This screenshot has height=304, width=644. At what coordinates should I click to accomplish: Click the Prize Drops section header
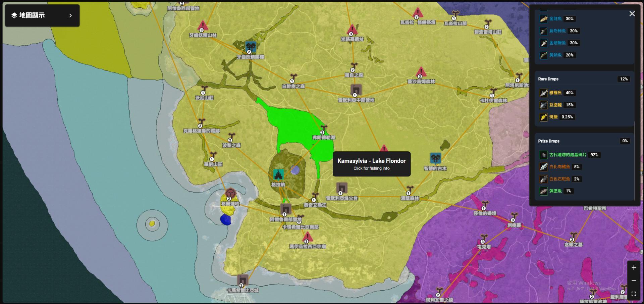(549, 141)
